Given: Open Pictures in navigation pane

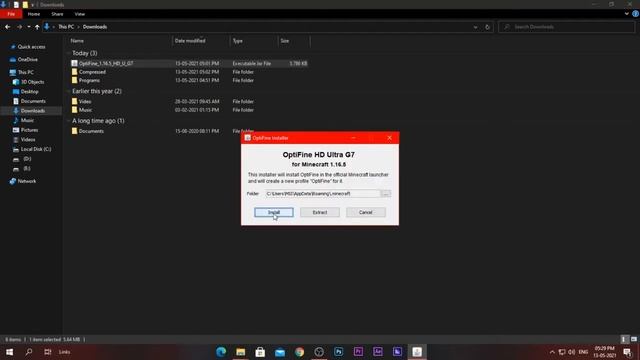Looking at the screenshot, I should coord(29,130).
